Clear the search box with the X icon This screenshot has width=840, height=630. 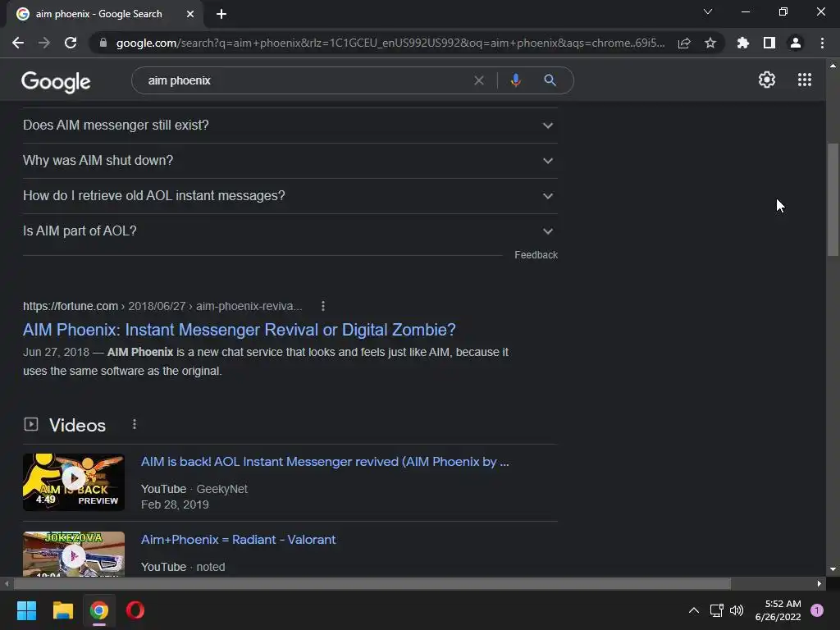tap(479, 80)
